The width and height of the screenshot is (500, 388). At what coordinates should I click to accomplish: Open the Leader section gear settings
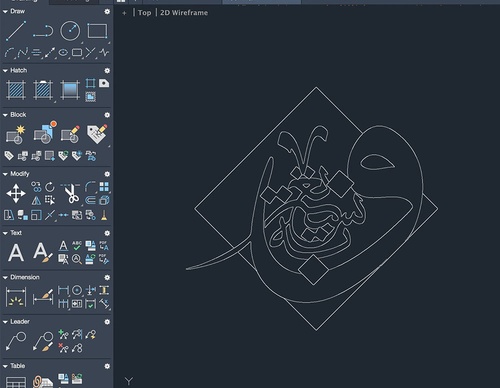107,322
